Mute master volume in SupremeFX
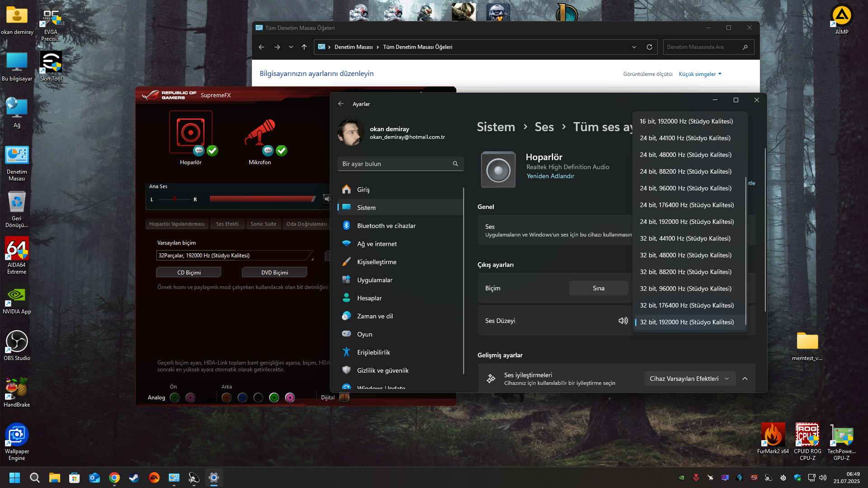This screenshot has width=868, height=488. 327,199
